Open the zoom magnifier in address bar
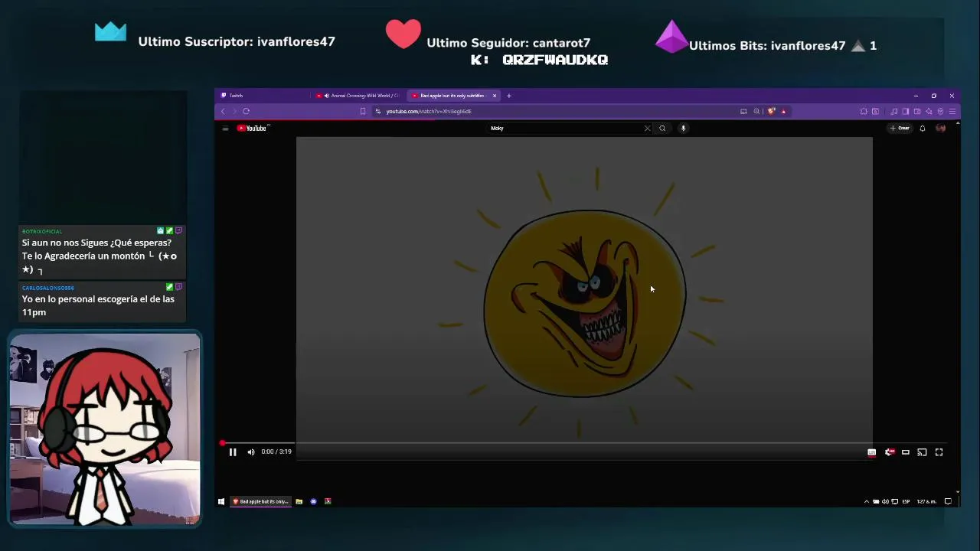Viewport: 980px width, 551px height. 756,112
